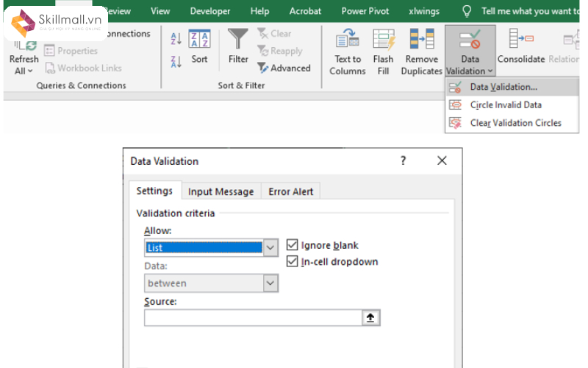
Task: Open the Help ribbon tab
Action: pos(259,11)
